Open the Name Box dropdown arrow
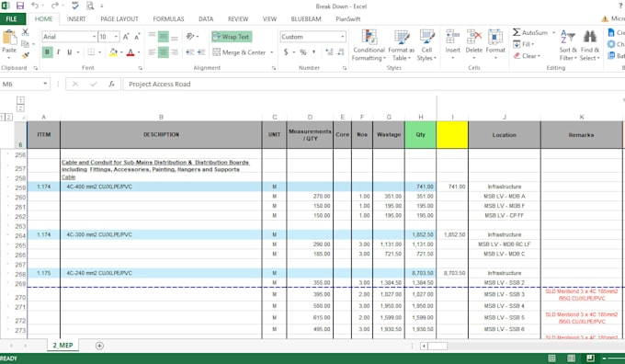 pyautogui.click(x=45, y=85)
